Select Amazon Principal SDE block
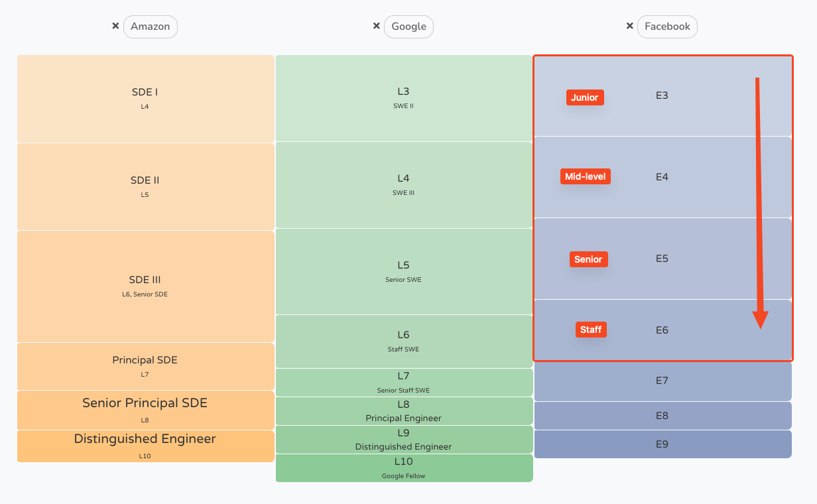Image resolution: width=817 pixels, height=504 pixels. pos(145,366)
